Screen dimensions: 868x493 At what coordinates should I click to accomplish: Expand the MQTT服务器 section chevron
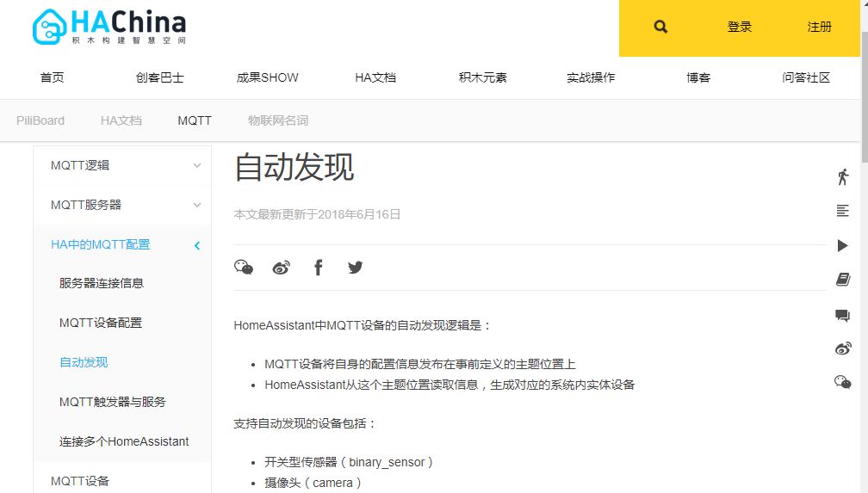[x=197, y=206]
